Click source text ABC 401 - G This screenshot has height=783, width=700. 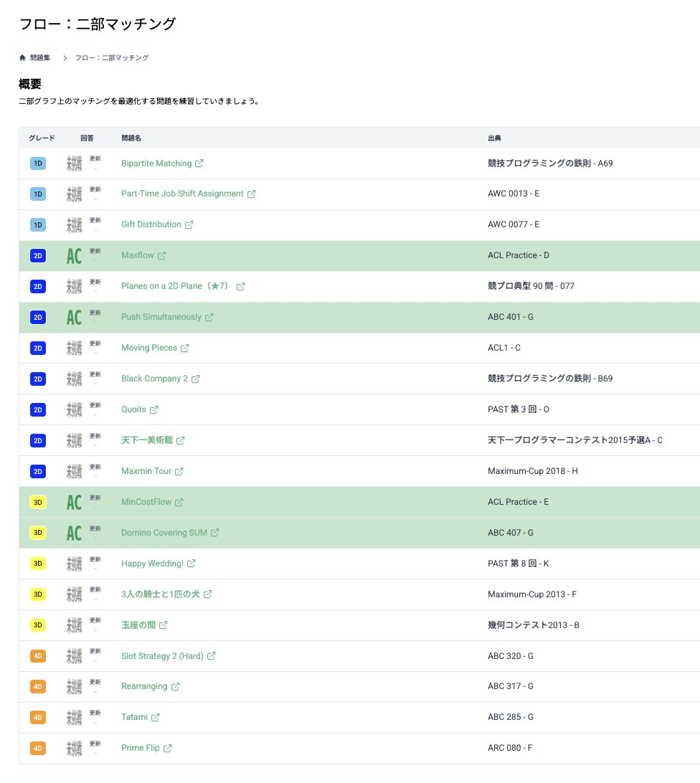[x=511, y=317]
